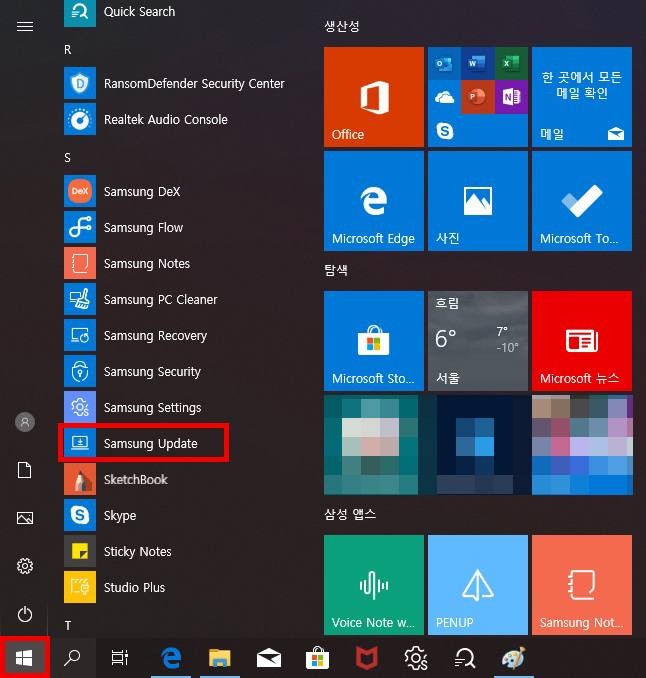
Task: Open RansomDefender Security Center
Action: (173, 83)
